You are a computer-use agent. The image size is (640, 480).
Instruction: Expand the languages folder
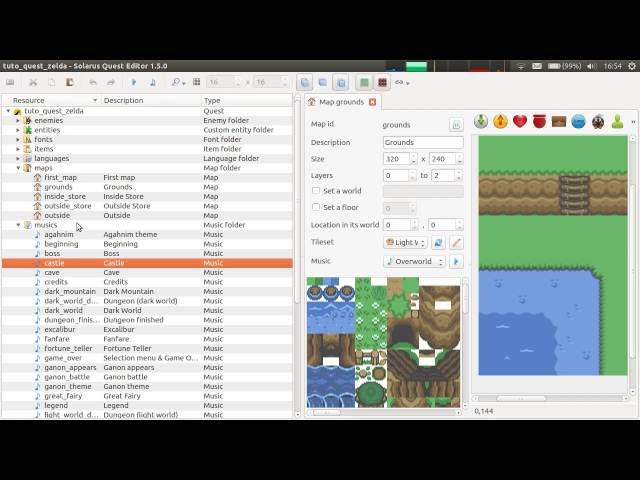pyautogui.click(x=18, y=158)
